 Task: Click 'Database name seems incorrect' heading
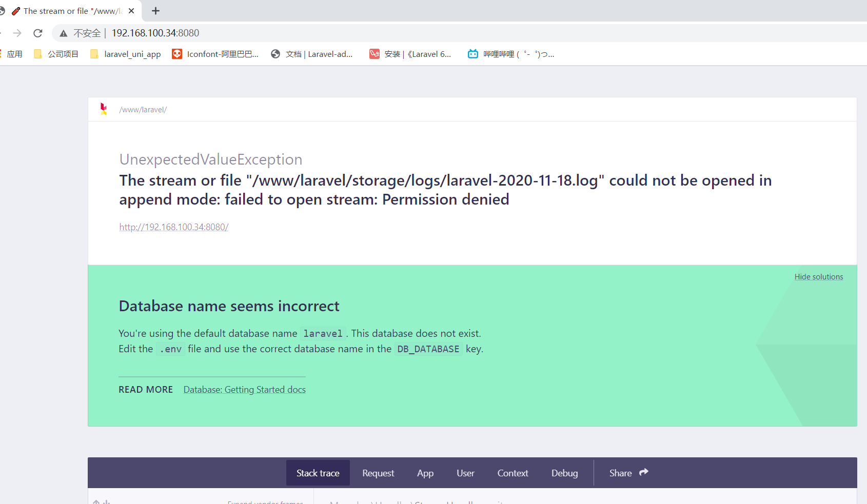pyautogui.click(x=229, y=306)
